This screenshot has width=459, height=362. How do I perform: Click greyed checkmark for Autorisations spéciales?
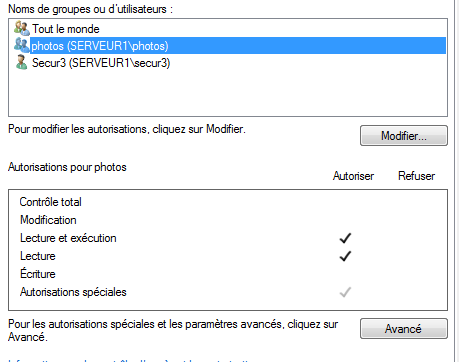pyautogui.click(x=345, y=292)
